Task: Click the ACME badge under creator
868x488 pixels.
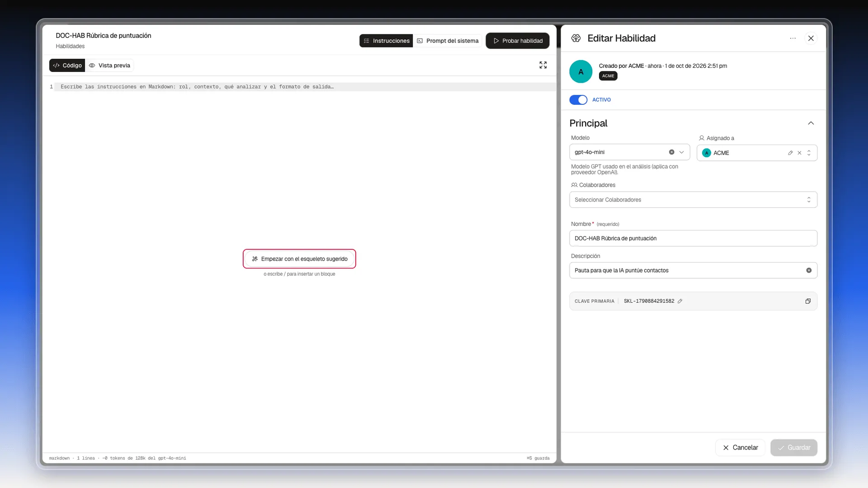Action: pos(608,76)
